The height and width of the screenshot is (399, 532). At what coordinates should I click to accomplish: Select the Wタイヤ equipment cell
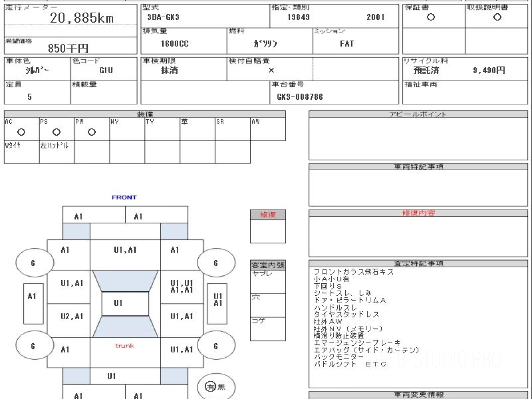(x=22, y=152)
